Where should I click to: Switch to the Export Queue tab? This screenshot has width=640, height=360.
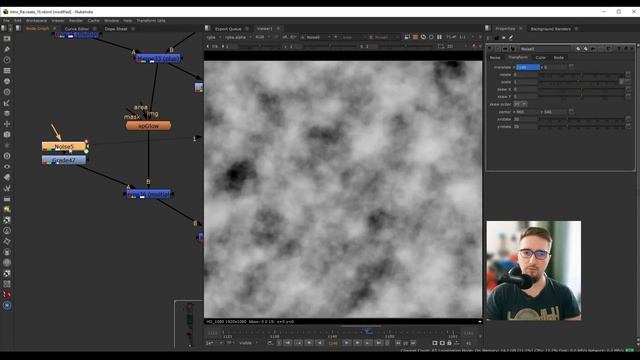(228, 29)
